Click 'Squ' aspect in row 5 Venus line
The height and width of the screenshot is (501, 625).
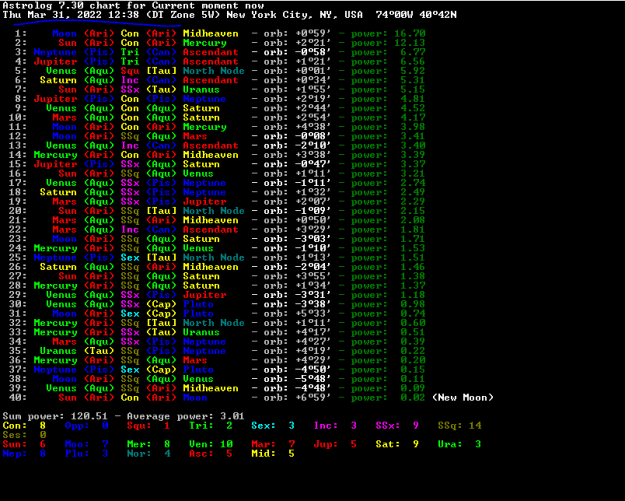point(130,71)
